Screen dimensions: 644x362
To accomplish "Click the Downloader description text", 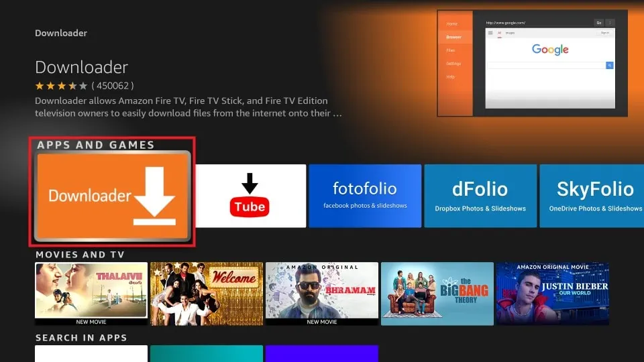I will 188,107.
